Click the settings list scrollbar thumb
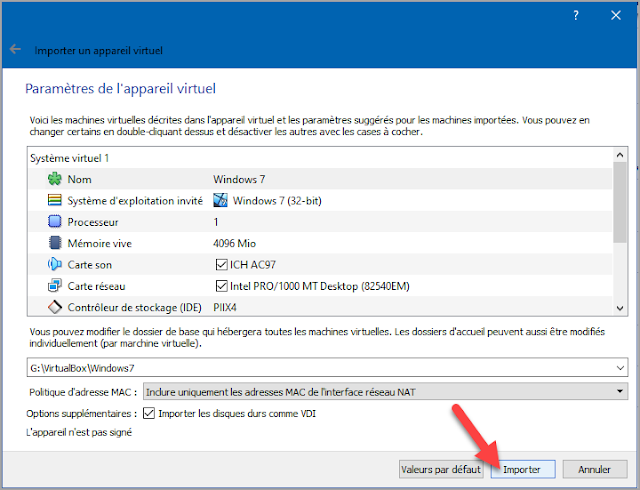Viewport: 640px width, 490px height. 620,202
